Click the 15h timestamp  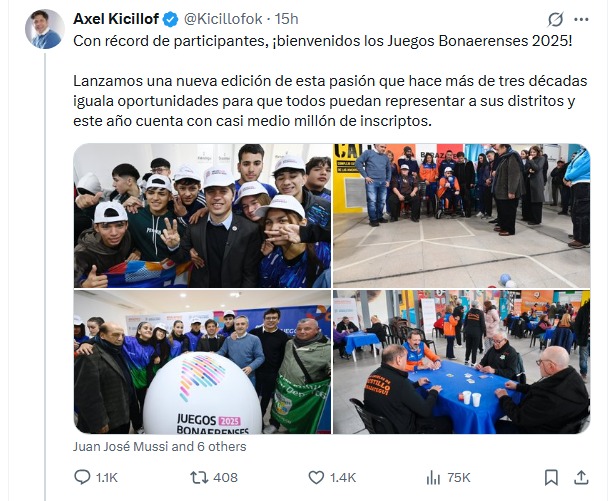tap(286, 19)
